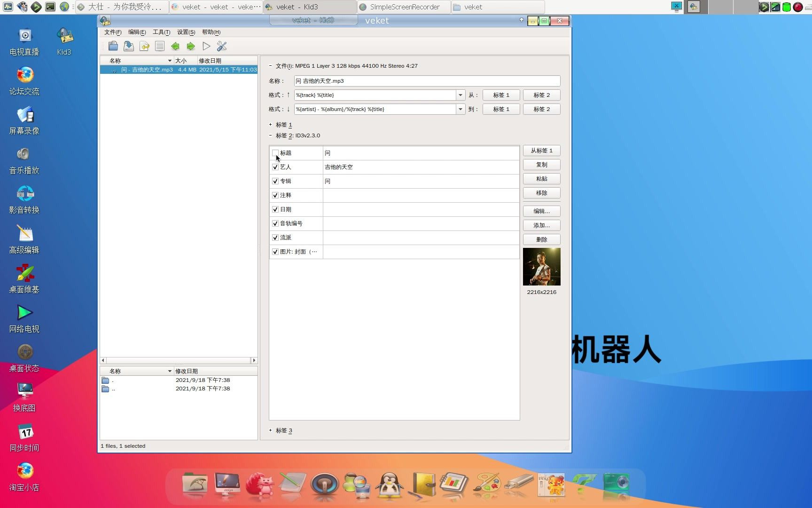The width and height of the screenshot is (812, 508).
Task: Open the %{track} %{title} format dropdown
Action: 460,95
